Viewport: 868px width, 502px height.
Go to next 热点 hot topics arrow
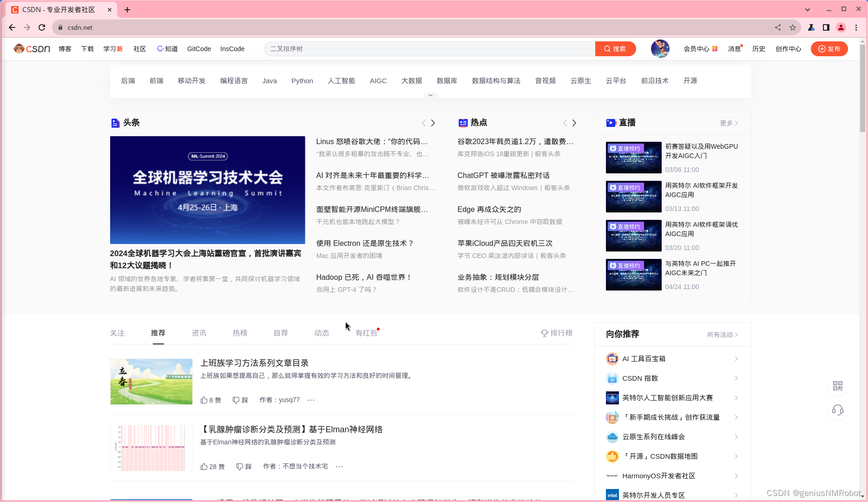(x=574, y=123)
